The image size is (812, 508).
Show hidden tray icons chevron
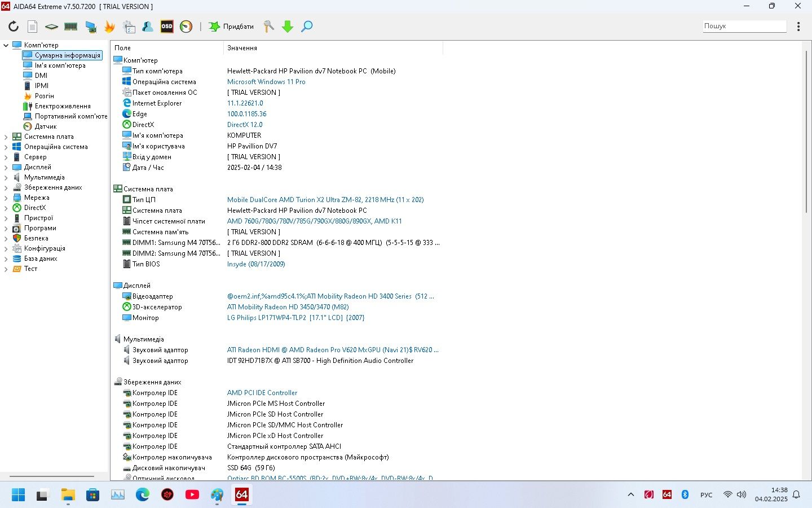point(631,495)
